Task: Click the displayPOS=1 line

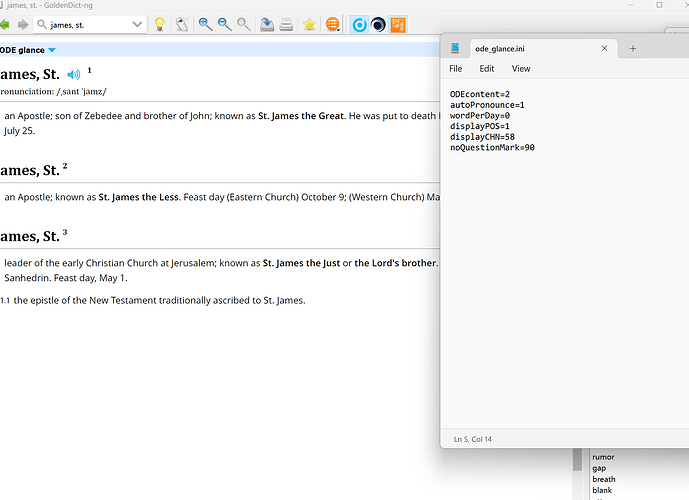Action: click(x=480, y=126)
